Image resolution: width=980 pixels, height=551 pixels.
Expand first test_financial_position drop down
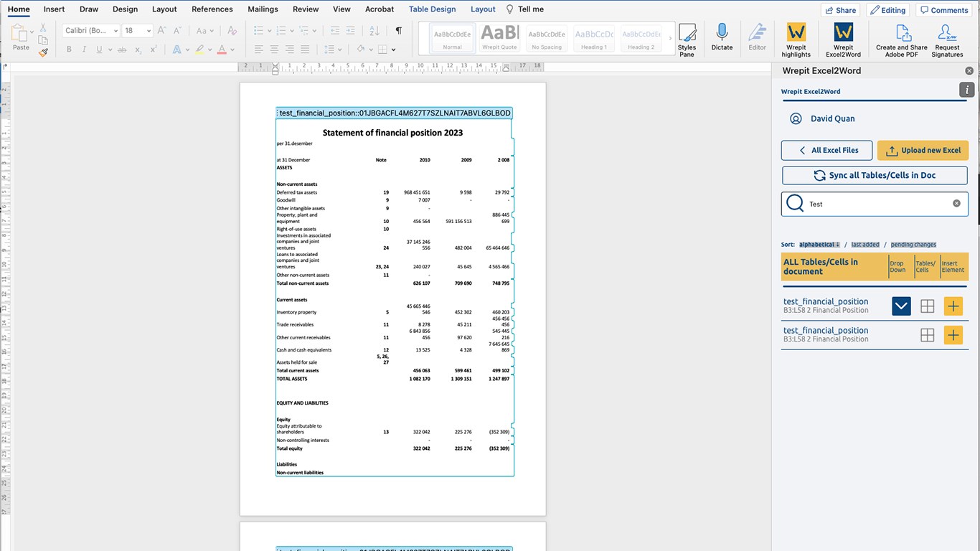coord(901,306)
